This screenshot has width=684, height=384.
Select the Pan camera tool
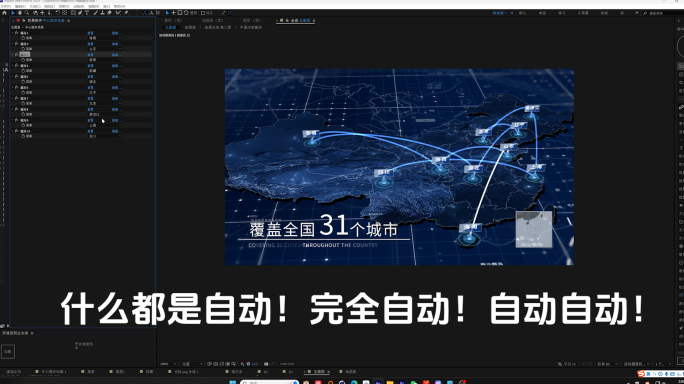[42, 13]
